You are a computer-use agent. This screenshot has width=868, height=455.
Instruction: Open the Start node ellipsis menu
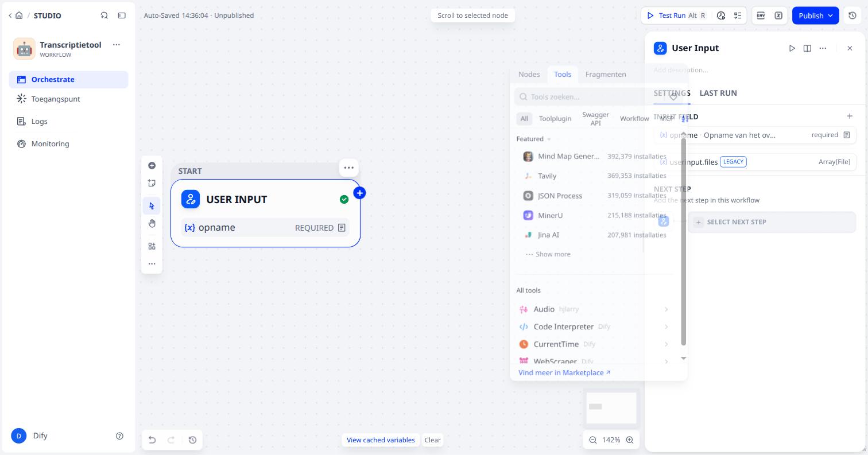click(348, 168)
